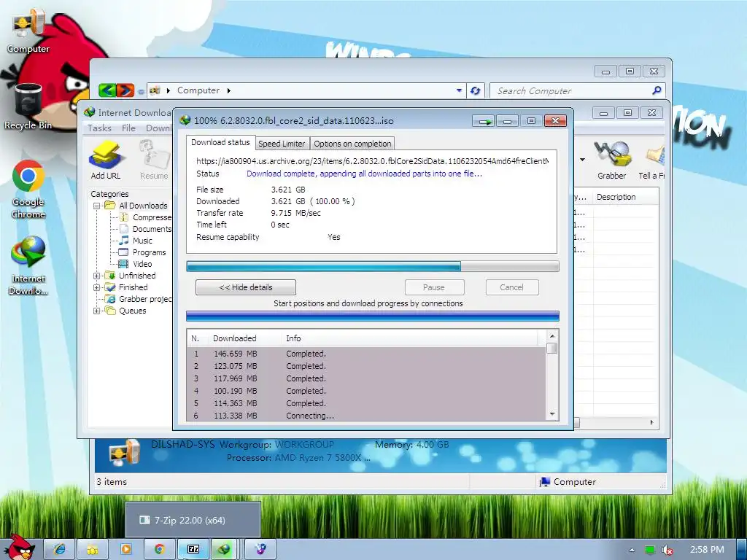The width and height of the screenshot is (747, 560).
Task: Select the Google Chrome desktop icon
Action: 28,190
